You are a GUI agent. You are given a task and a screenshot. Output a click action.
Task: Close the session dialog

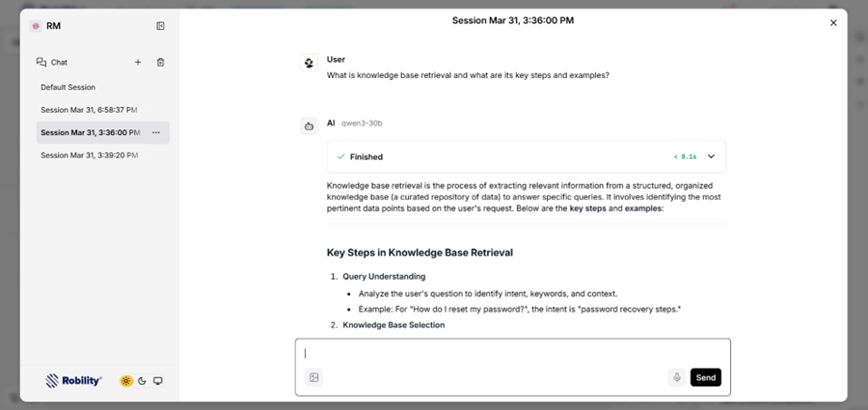[833, 23]
